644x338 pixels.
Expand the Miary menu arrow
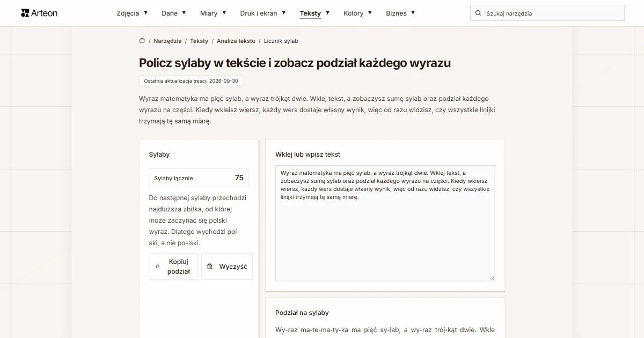click(224, 12)
